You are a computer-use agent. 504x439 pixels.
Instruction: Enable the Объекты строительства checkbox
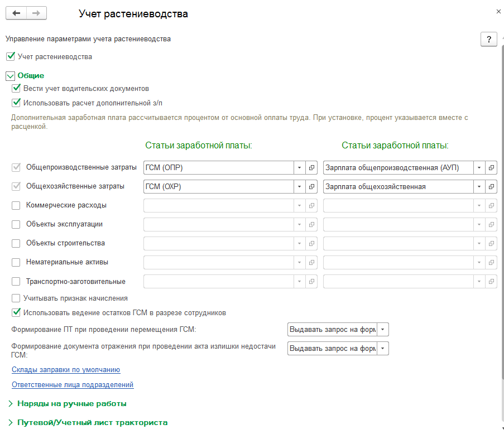tap(16, 243)
